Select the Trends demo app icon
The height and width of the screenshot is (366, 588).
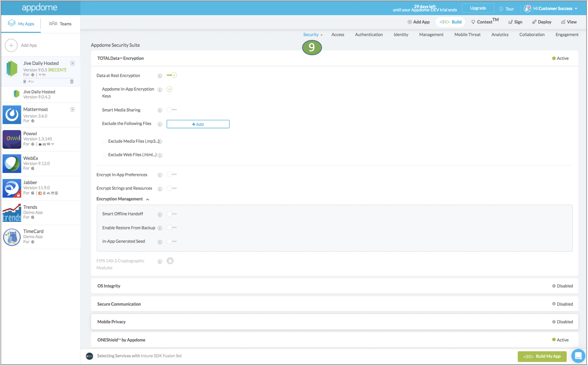click(12, 213)
